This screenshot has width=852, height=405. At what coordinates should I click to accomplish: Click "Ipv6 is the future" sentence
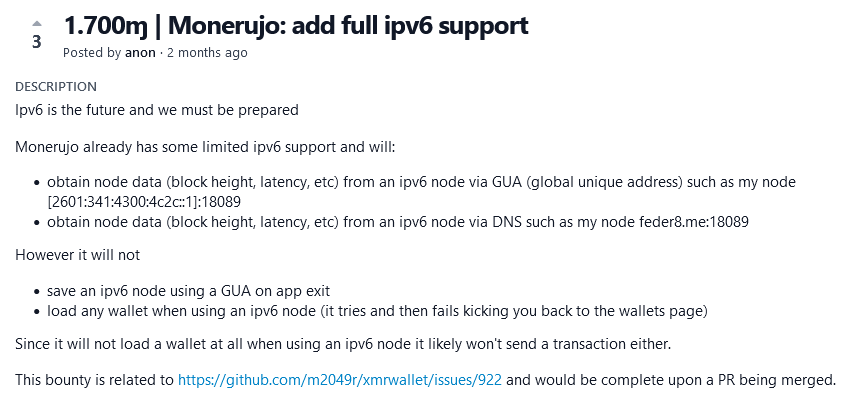pos(157,109)
